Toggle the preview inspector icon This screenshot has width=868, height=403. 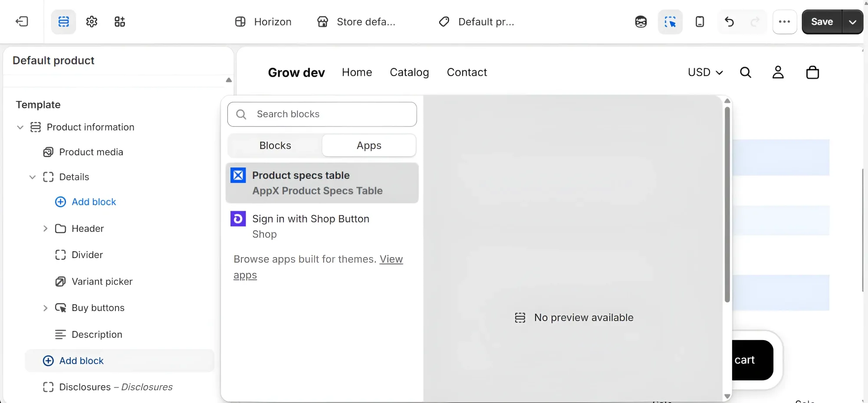[670, 22]
